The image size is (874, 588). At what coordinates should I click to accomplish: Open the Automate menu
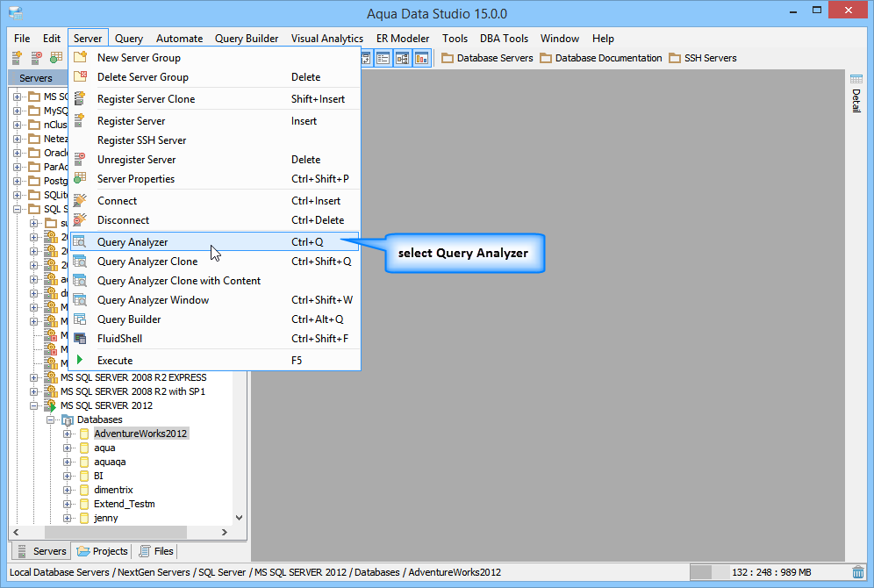coord(180,39)
